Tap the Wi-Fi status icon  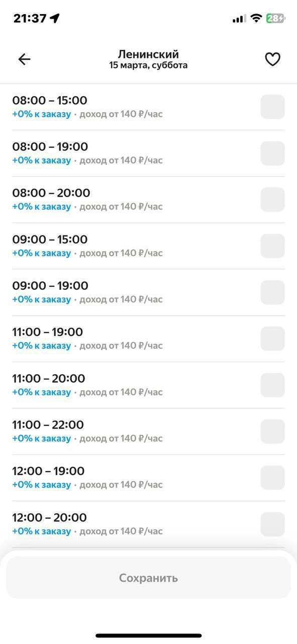point(256,19)
